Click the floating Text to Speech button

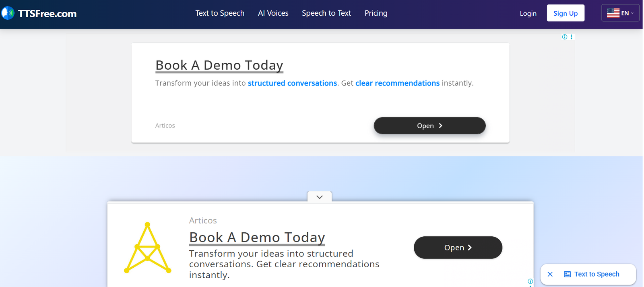(592, 274)
